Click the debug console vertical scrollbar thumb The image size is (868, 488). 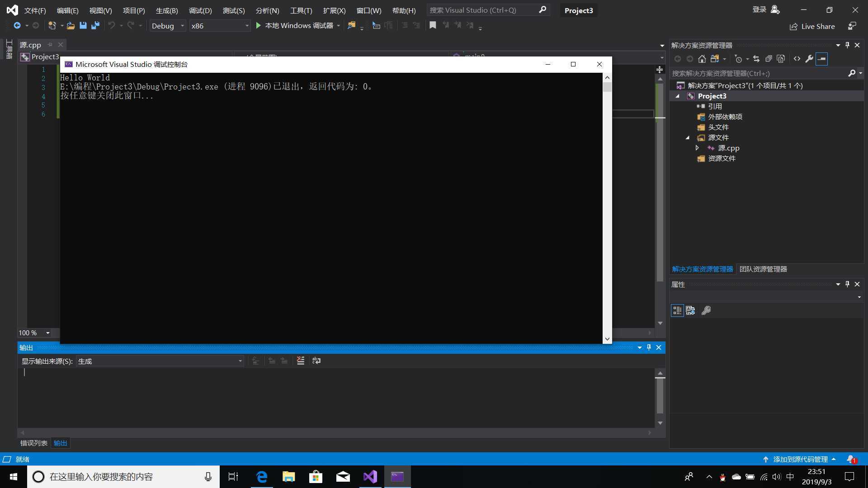click(607, 87)
